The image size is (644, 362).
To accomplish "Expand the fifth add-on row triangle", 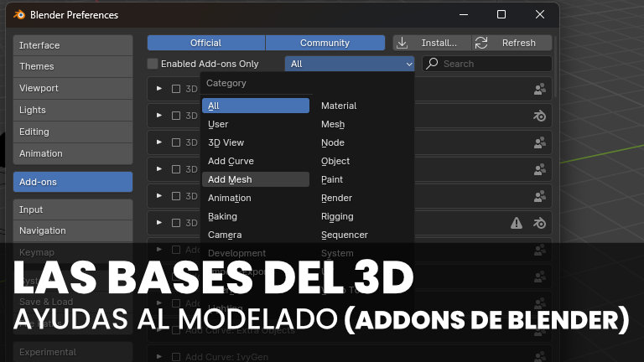I will click(x=159, y=196).
